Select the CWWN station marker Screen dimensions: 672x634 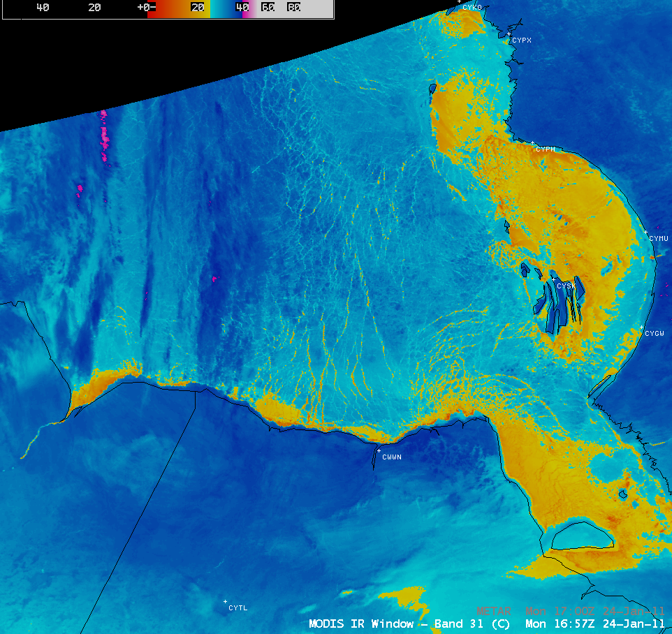379,451
